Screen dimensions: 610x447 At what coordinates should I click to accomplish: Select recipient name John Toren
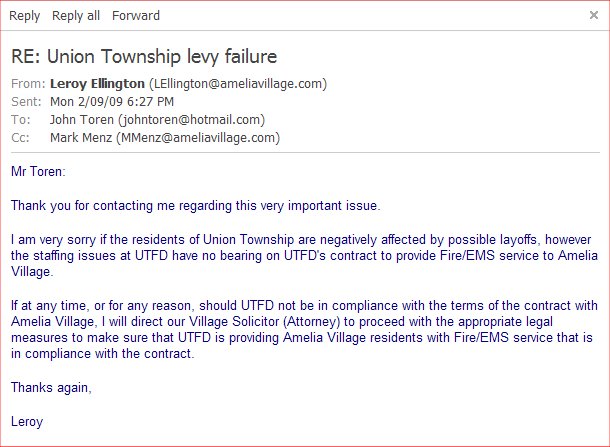pos(82,119)
